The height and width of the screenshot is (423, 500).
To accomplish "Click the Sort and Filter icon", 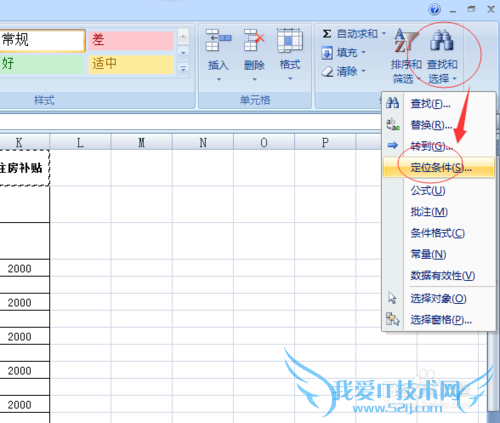I will (x=405, y=41).
